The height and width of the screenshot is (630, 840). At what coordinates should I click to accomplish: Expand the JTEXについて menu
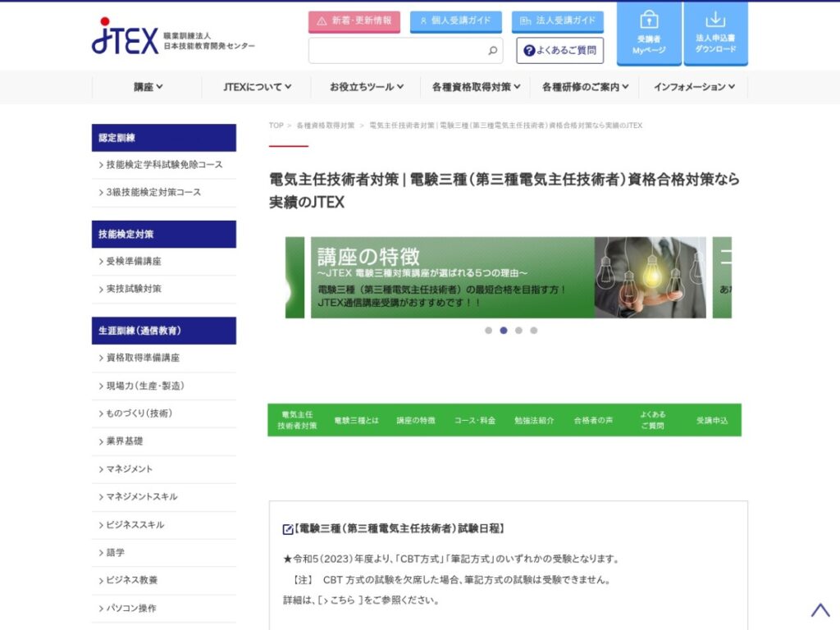(x=257, y=87)
